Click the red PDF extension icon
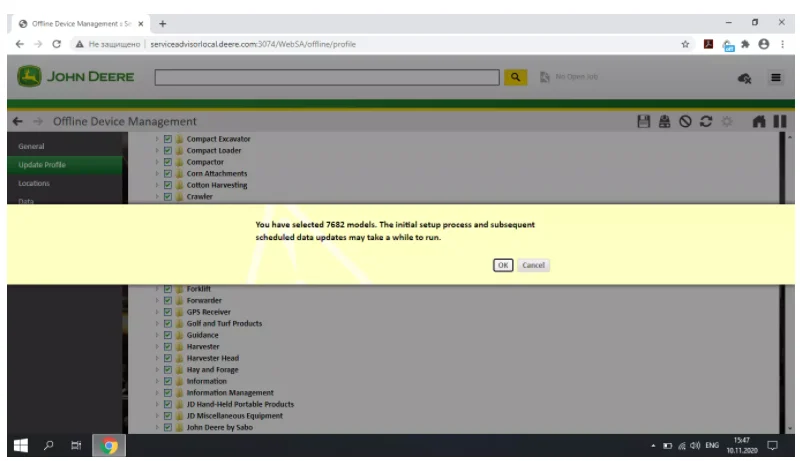The width and height of the screenshot is (800, 461). coord(708,44)
